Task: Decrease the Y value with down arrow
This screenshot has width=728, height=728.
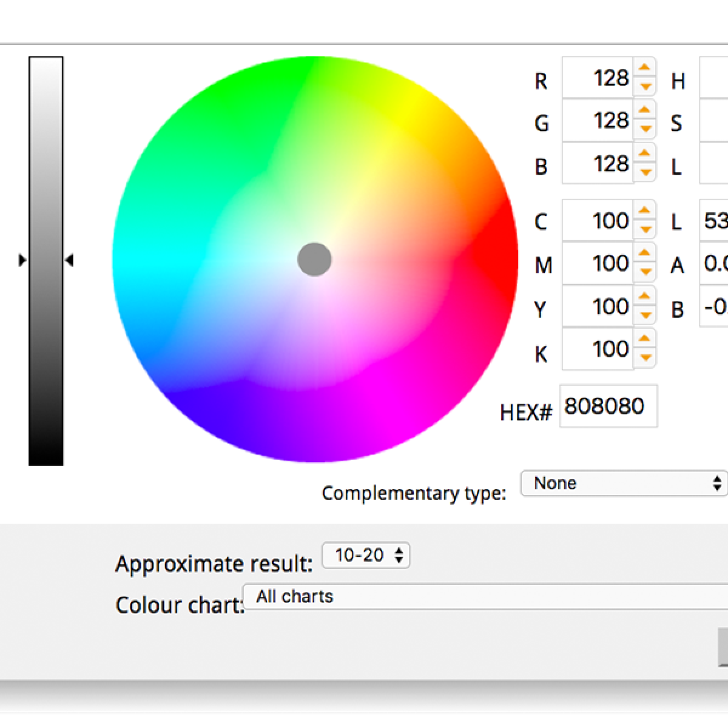Action: [645, 315]
